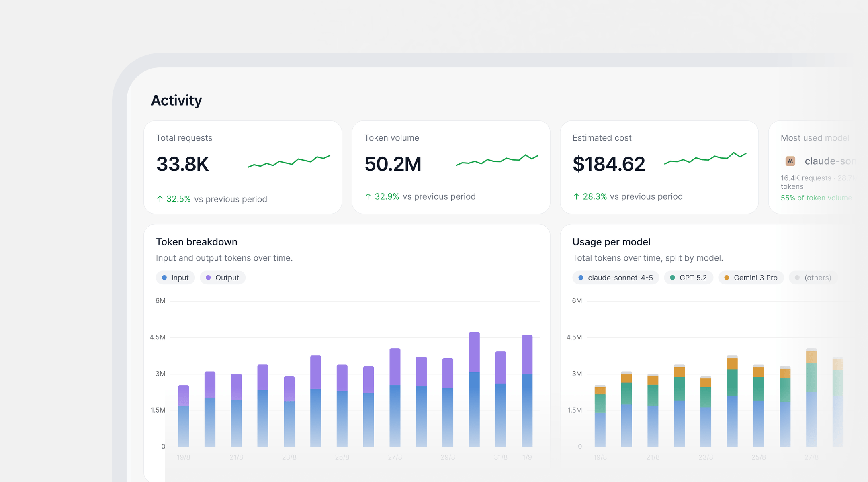Image resolution: width=868 pixels, height=482 pixels.
Task: Click the $184.62 value
Action: 608,164
